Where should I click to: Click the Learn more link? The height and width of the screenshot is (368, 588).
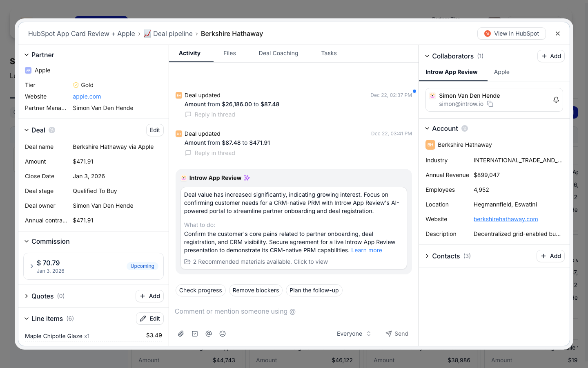click(x=367, y=250)
